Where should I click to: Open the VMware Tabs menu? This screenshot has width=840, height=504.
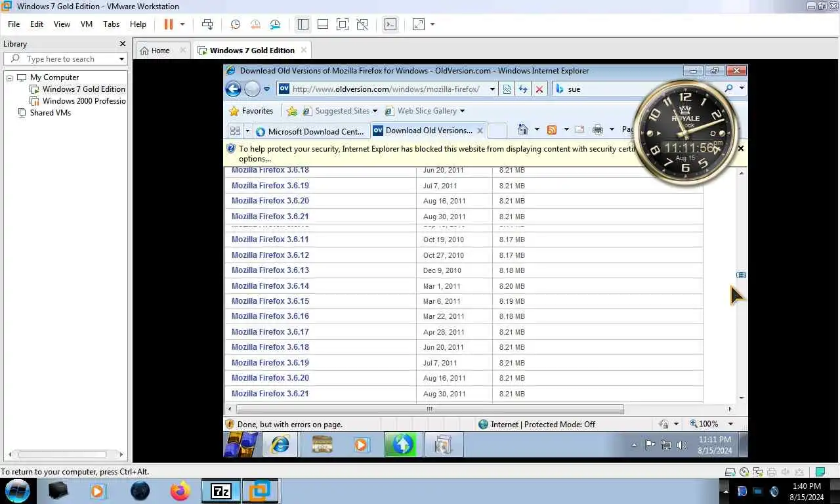pos(112,24)
